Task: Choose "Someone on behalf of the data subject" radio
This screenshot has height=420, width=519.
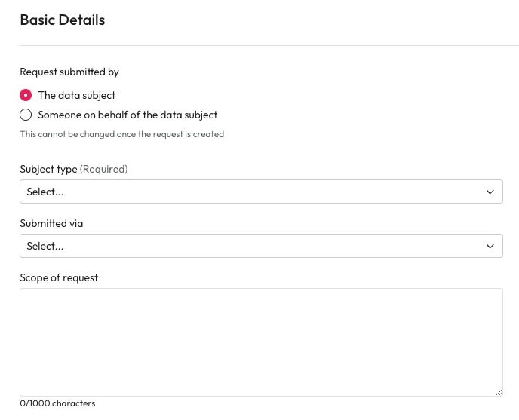Action: pos(26,115)
